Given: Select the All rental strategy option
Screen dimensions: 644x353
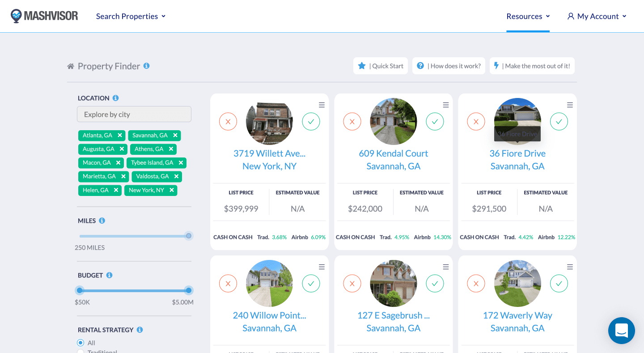Looking at the screenshot, I should tap(80, 343).
